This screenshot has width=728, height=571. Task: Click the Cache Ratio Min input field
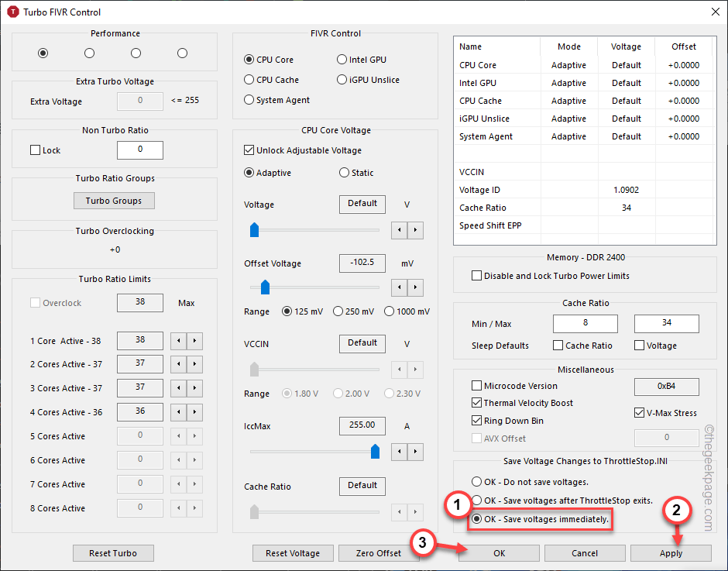(585, 323)
